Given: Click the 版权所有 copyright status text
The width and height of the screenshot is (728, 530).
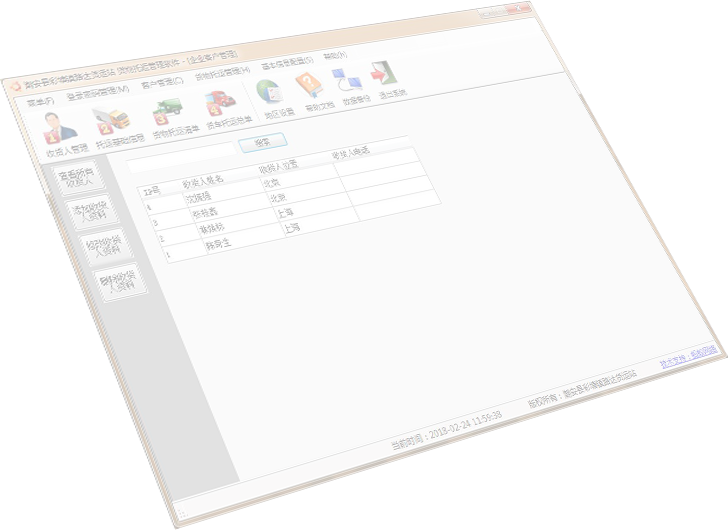Looking at the screenshot, I should tap(582, 389).
